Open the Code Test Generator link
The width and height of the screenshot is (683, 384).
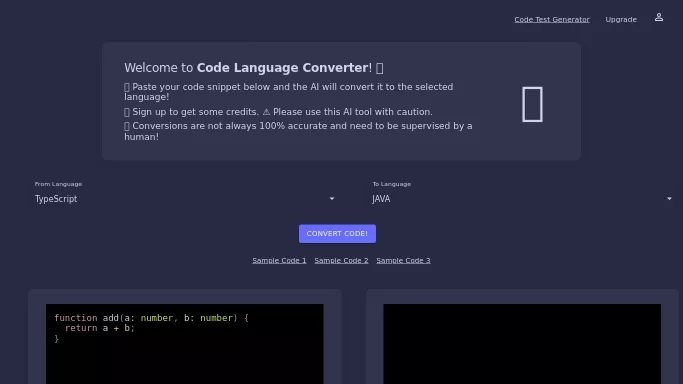[552, 20]
